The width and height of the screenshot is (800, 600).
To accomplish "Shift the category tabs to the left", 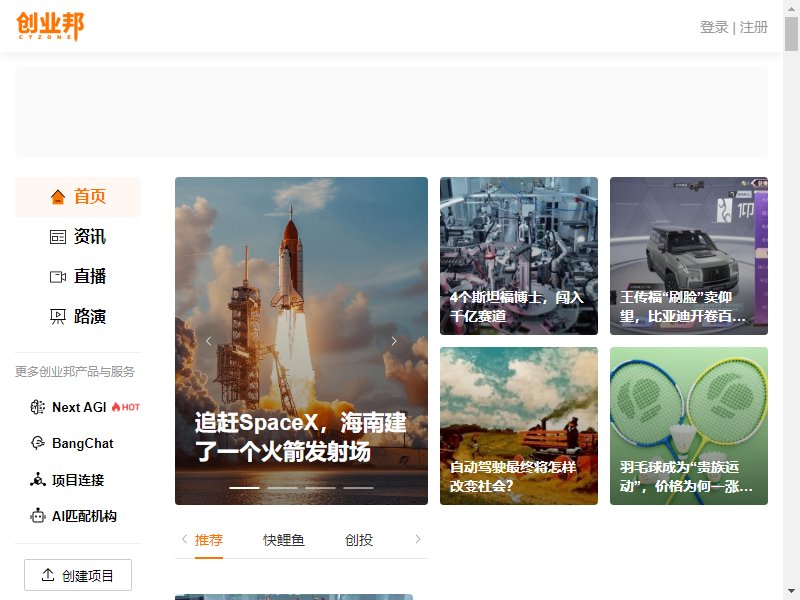I will tap(184, 539).
